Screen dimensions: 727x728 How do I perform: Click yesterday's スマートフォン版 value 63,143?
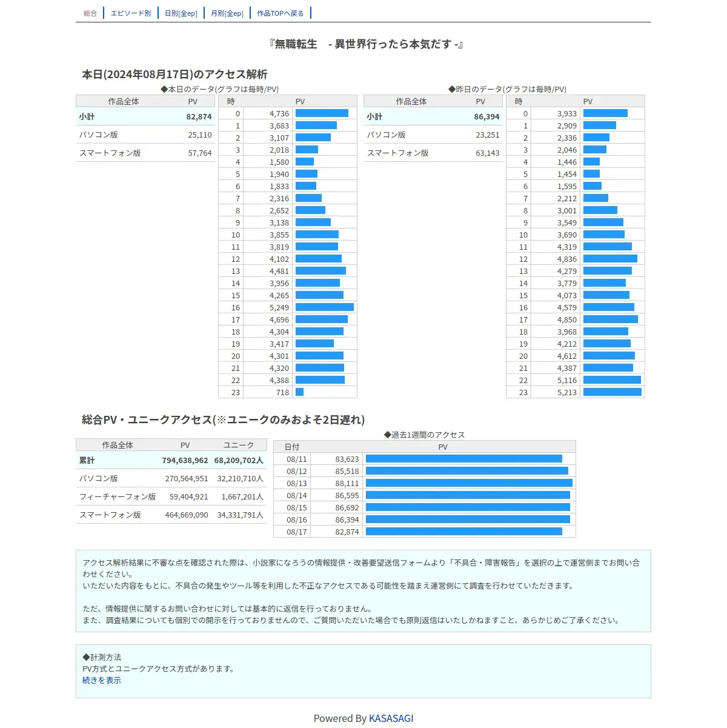point(488,153)
